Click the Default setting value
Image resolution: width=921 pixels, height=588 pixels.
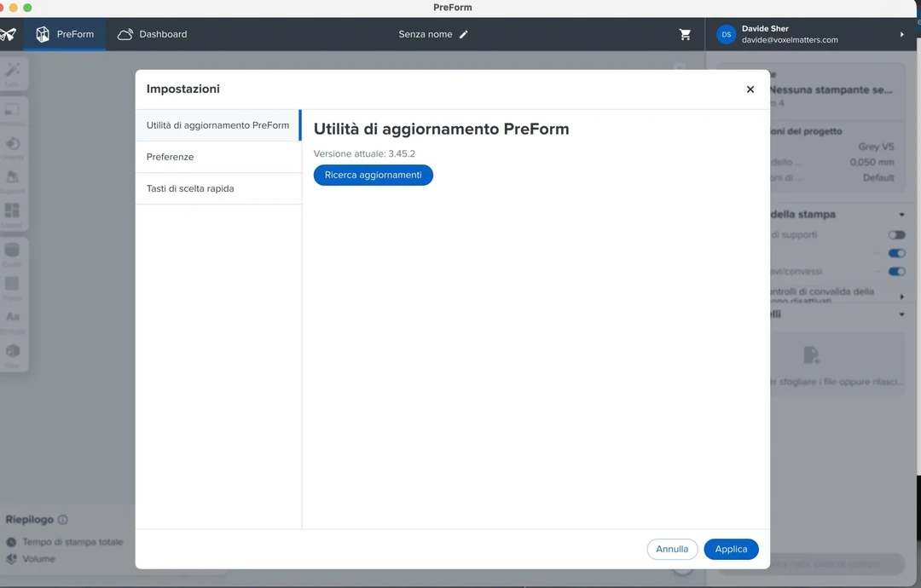point(878,177)
